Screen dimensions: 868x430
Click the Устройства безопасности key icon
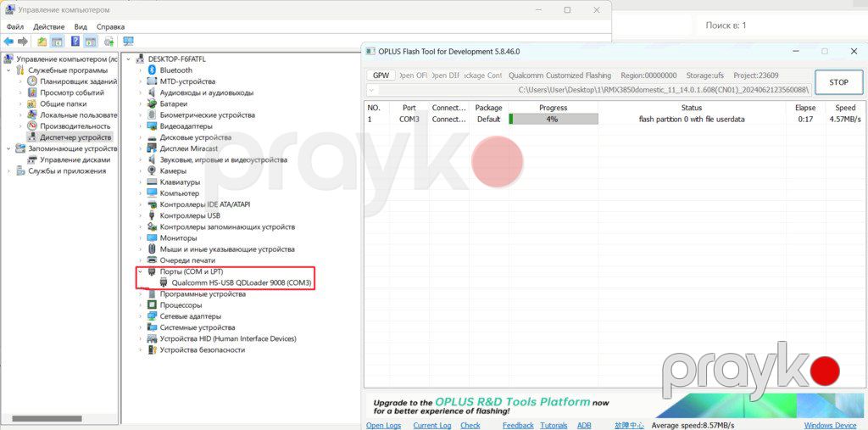153,350
